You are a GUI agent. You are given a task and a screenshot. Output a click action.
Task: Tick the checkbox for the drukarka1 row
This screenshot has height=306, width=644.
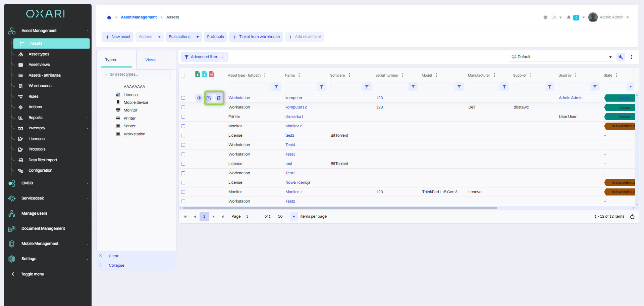coord(183,117)
